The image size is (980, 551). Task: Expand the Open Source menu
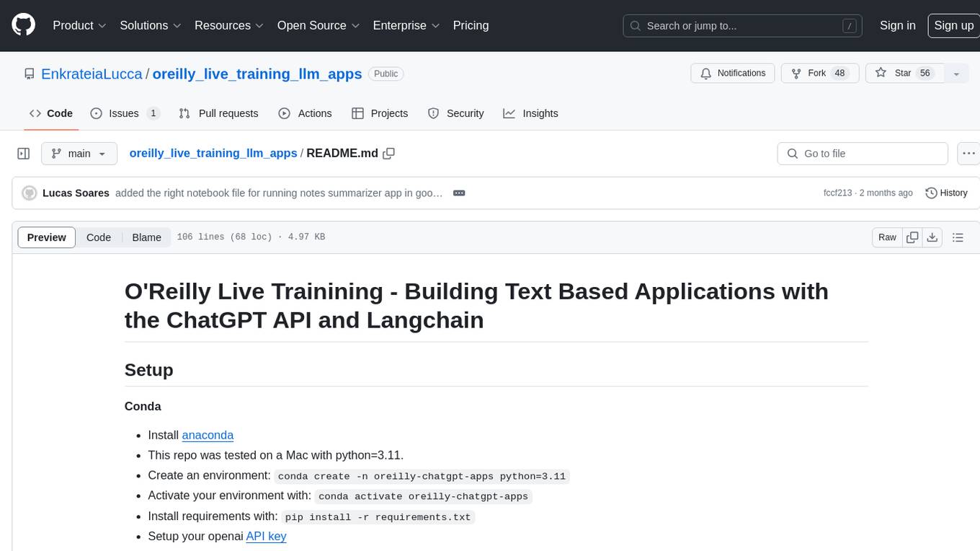318,25
